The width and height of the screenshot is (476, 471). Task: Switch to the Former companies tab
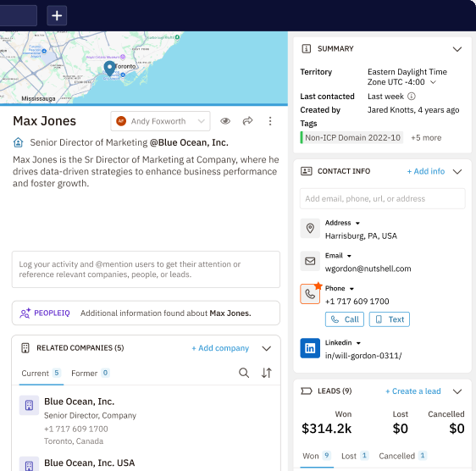coord(90,374)
